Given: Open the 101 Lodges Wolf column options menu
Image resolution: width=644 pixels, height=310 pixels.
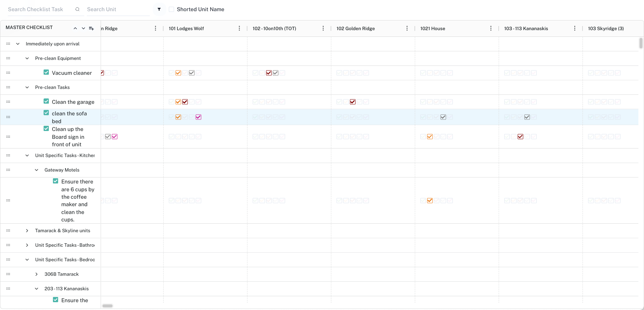Looking at the screenshot, I should (x=239, y=28).
